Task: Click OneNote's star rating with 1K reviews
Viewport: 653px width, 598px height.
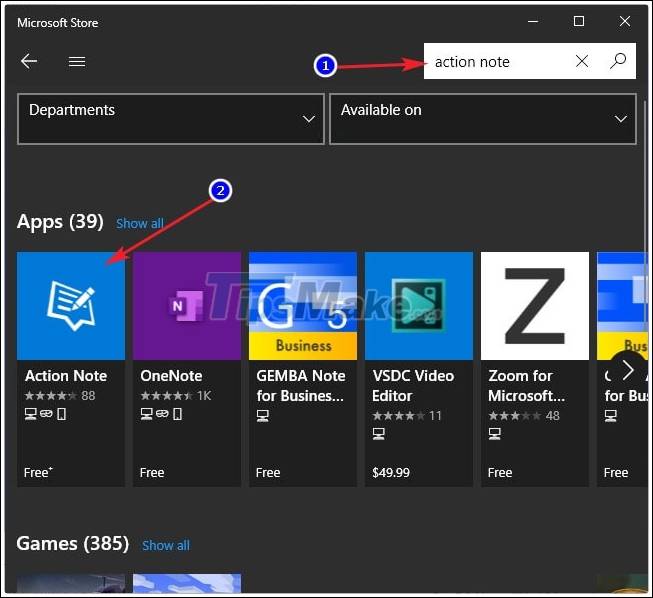Action: [176, 395]
